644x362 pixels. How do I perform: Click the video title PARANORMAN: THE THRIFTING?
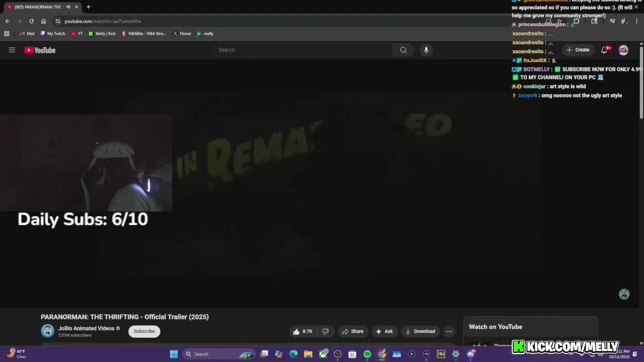pyautogui.click(x=125, y=317)
